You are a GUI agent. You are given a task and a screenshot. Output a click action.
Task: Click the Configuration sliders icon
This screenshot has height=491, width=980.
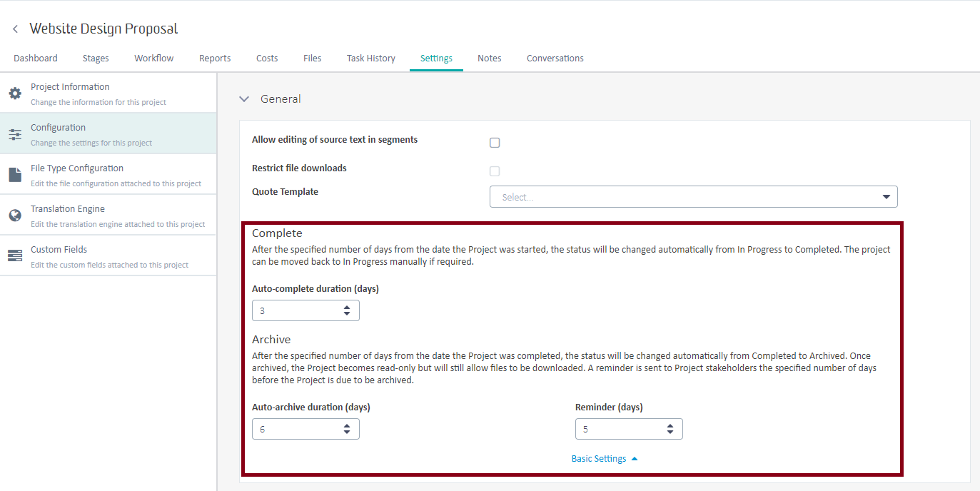tap(15, 134)
